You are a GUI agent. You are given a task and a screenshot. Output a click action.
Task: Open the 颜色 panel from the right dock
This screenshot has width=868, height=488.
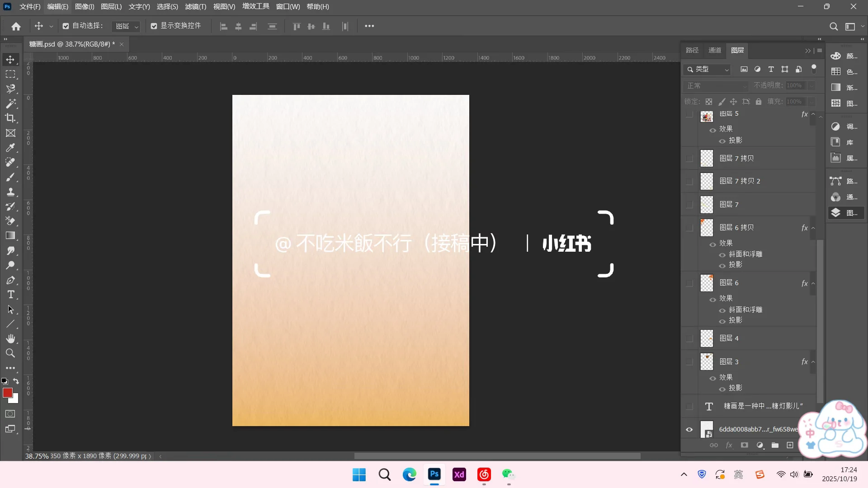[835, 56]
